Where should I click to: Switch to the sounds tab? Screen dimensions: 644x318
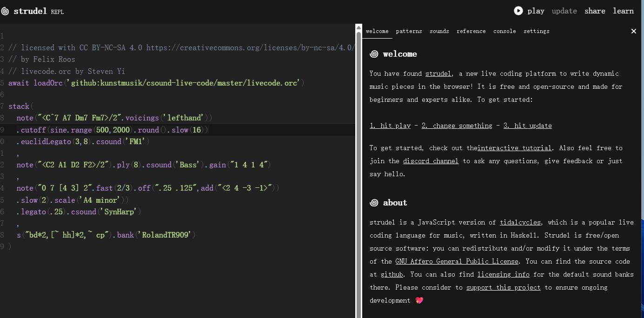coord(439,31)
